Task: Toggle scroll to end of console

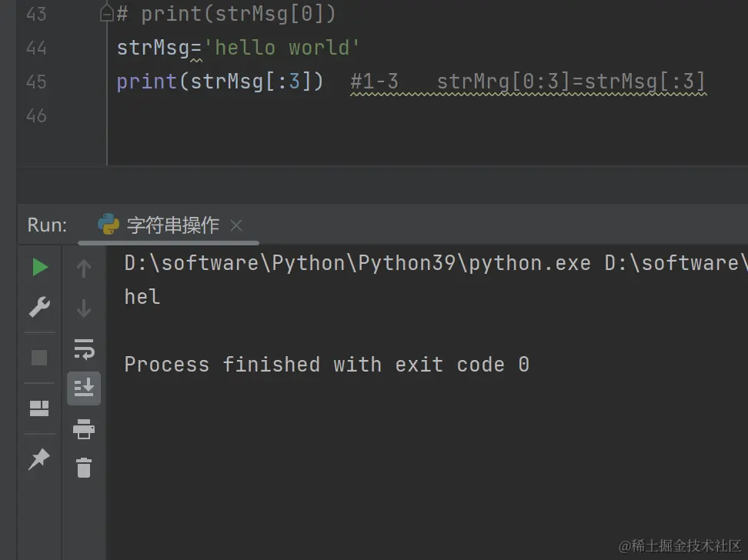Action: point(84,388)
